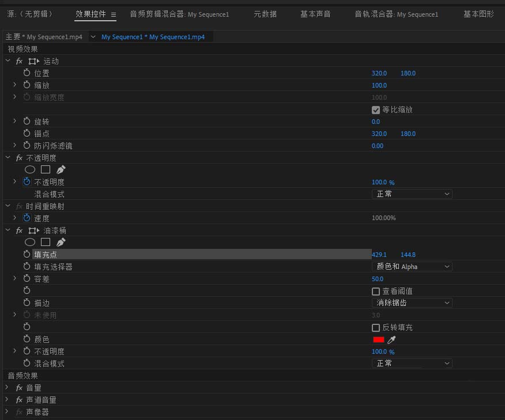
Task: Uncheck the 等比缩放 checkbox
Action: coord(376,109)
